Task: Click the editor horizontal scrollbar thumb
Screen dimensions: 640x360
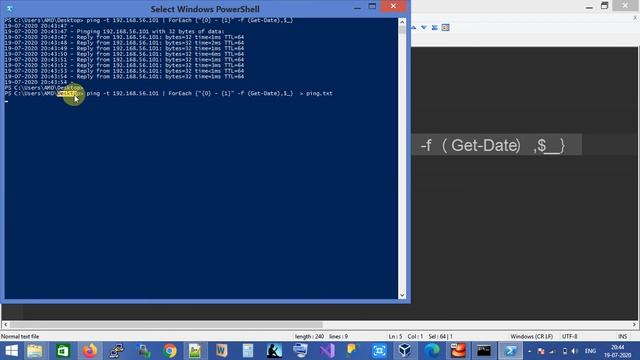Action: [x=166, y=325]
